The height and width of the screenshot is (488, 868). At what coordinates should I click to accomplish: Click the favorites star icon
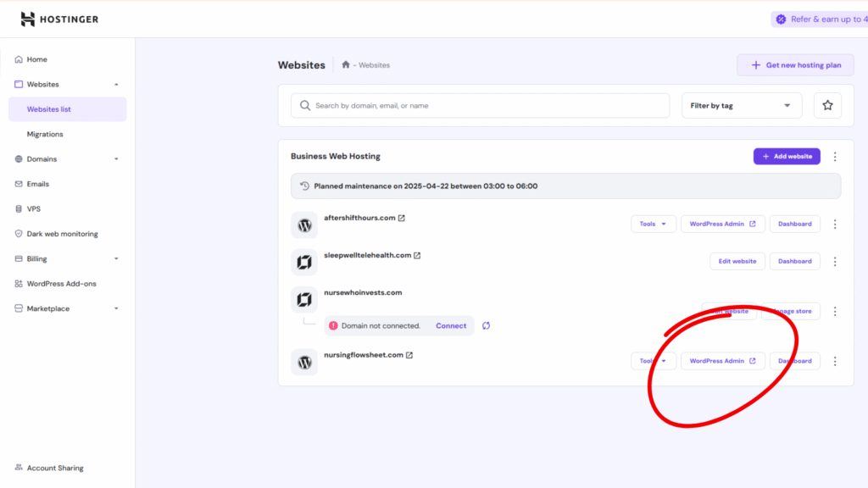click(827, 105)
